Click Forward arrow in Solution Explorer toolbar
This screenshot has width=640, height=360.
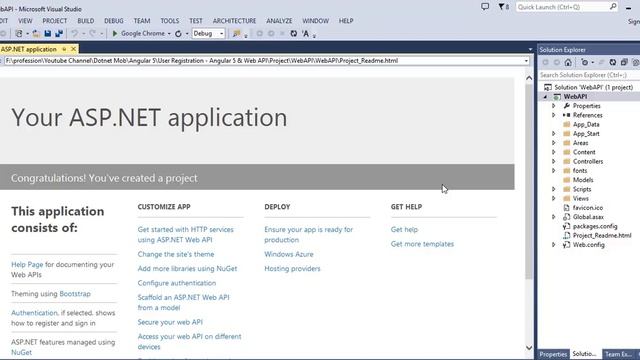pos(557,62)
